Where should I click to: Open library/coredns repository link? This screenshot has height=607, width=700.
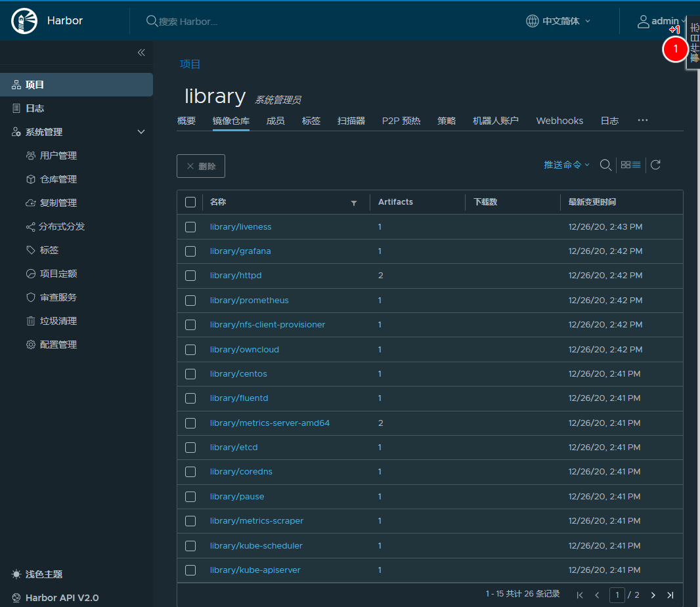(x=241, y=471)
